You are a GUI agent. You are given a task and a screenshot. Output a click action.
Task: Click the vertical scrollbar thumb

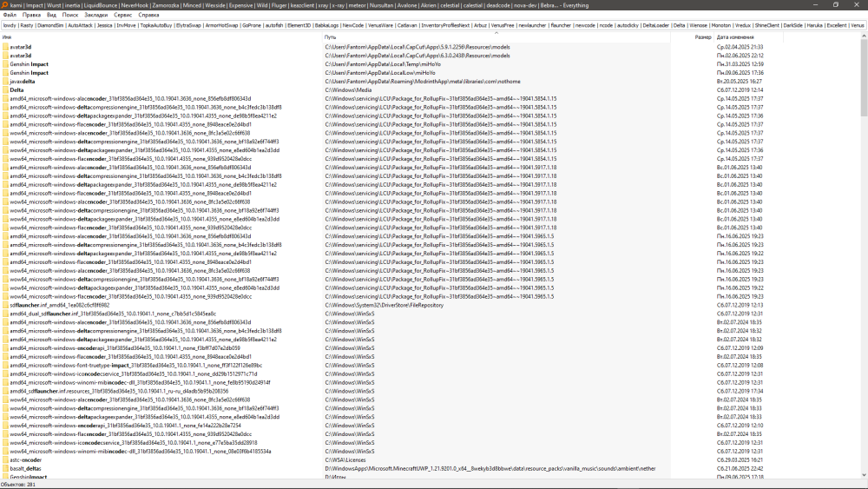tap(863, 78)
